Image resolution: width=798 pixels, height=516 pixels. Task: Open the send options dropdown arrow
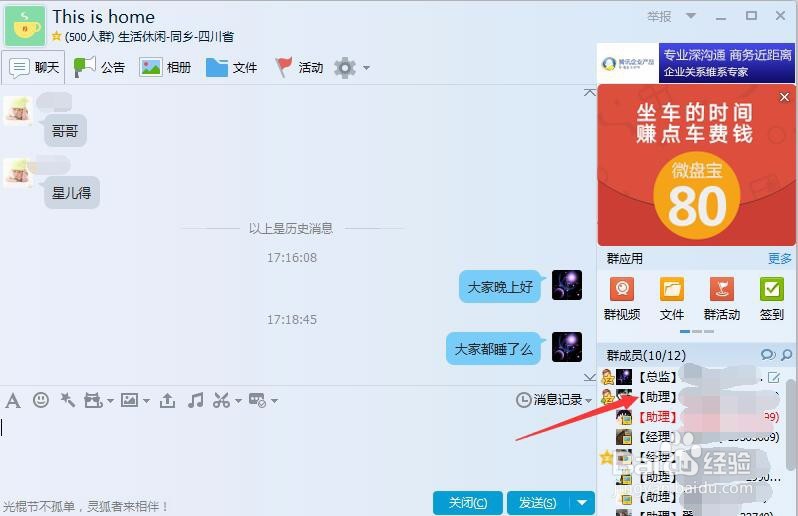click(582, 503)
